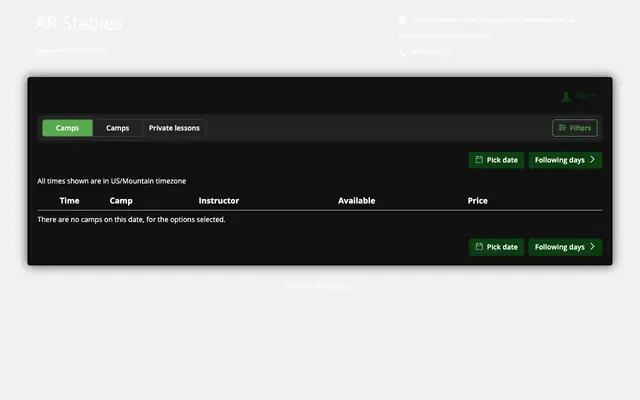
Task: Click the location pin address line
Action: point(487,20)
